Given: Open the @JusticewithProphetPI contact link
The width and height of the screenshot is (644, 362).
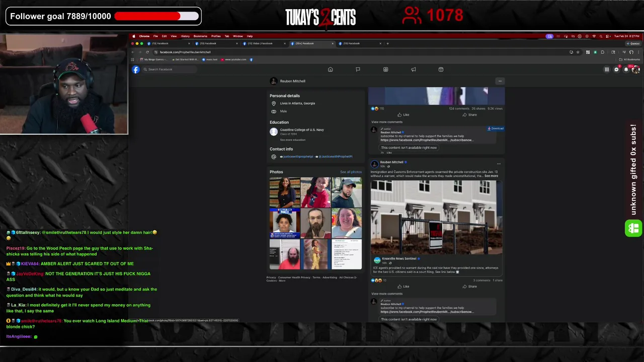Looking at the screenshot, I should [335, 156].
